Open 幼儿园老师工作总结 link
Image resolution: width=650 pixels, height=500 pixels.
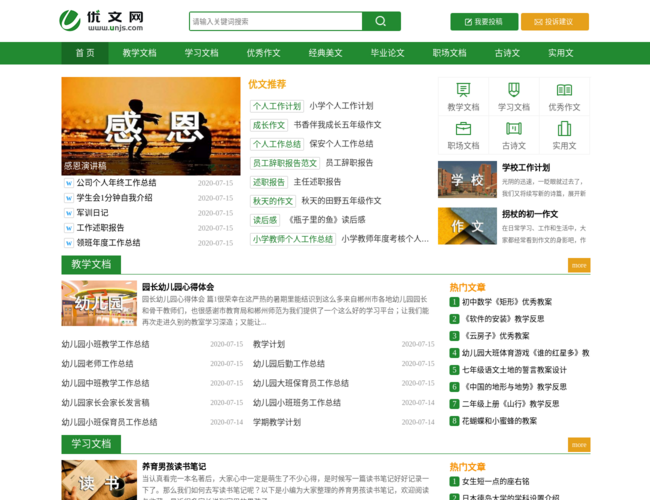(x=97, y=364)
